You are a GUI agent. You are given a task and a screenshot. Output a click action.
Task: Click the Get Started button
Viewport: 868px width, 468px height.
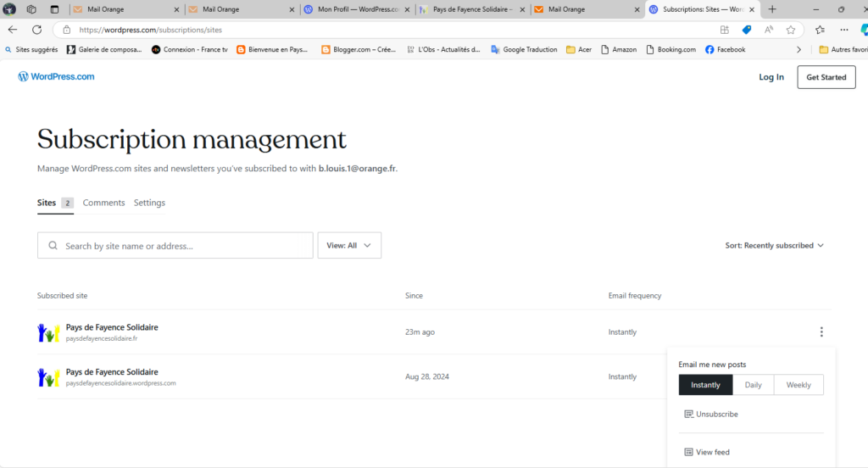click(x=826, y=77)
